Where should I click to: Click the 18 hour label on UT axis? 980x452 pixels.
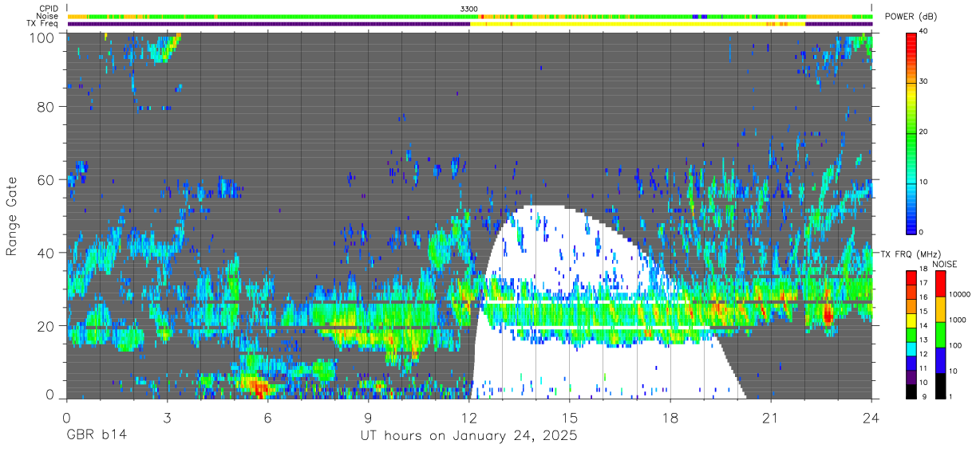tap(670, 418)
